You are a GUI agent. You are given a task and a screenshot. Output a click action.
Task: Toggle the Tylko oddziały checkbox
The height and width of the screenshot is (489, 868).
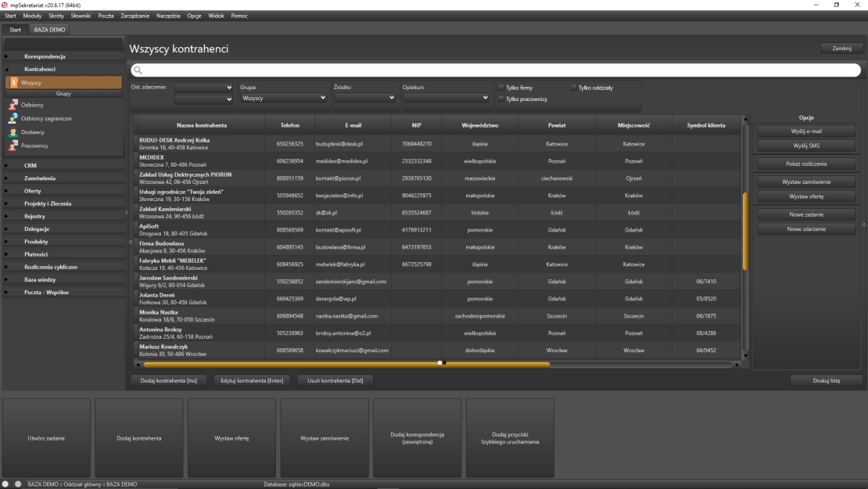573,88
